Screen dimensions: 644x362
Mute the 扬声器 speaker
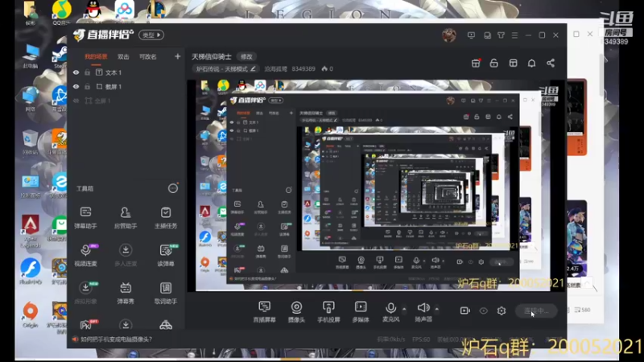tap(423, 311)
